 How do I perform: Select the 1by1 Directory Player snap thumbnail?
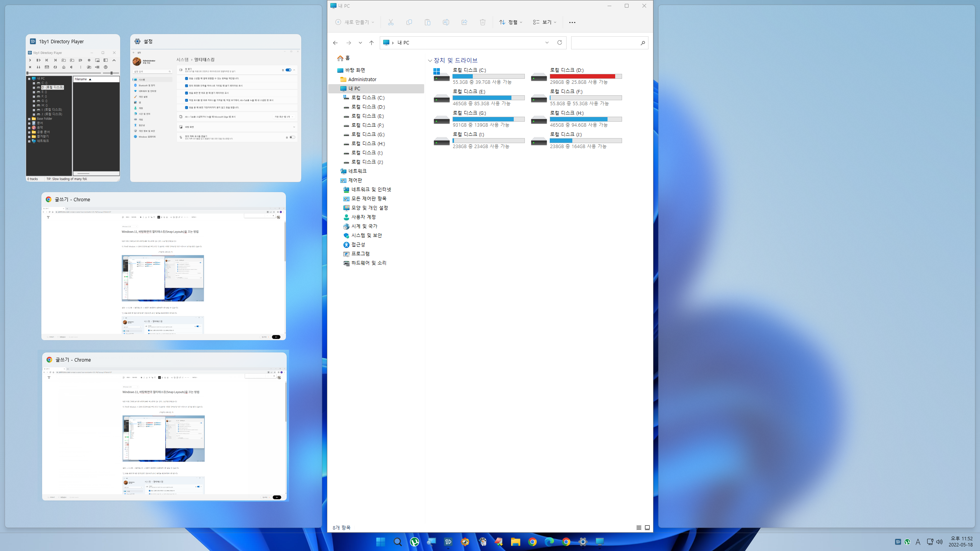click(x=73, y=108)
